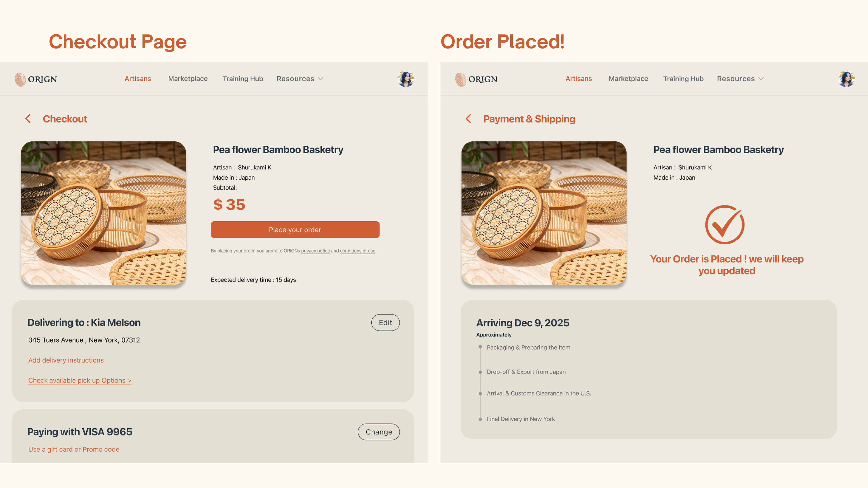
Task: Click the order confirmed checkmark icon
Action: (724, 225)
